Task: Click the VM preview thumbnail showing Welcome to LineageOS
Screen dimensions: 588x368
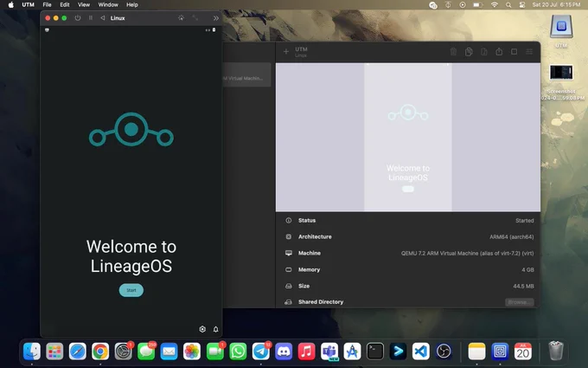Action: click(x=408, y=137)
